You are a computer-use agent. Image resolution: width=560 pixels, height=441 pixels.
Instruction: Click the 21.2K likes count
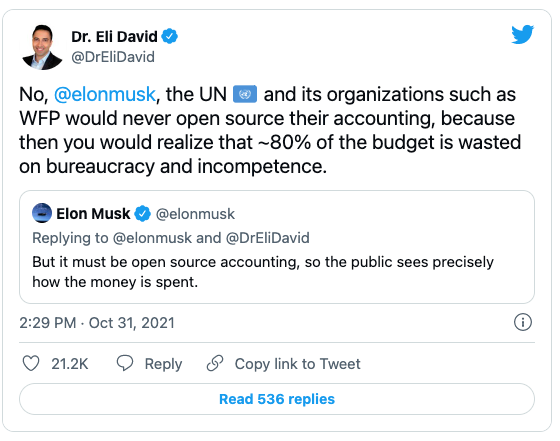[x=70, y=364]
